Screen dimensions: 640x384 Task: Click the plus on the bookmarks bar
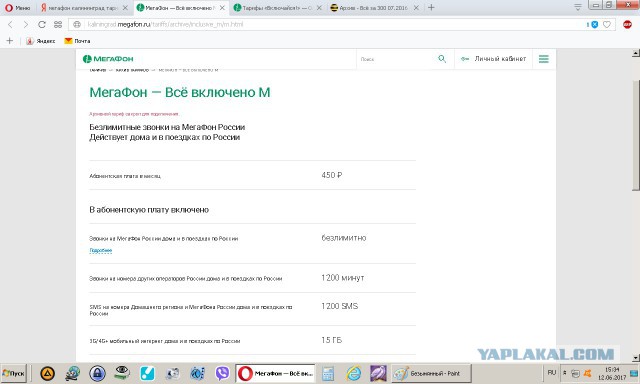tap(10, 40)
